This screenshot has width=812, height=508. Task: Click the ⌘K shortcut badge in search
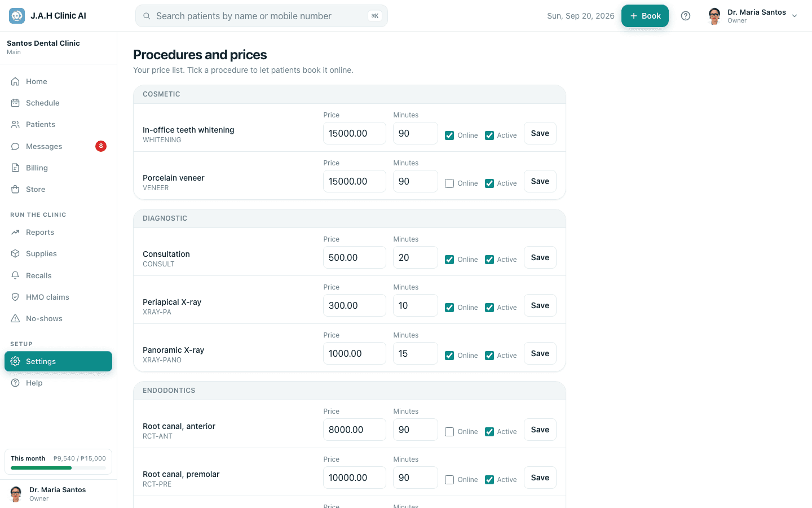[x=375, y=16]
